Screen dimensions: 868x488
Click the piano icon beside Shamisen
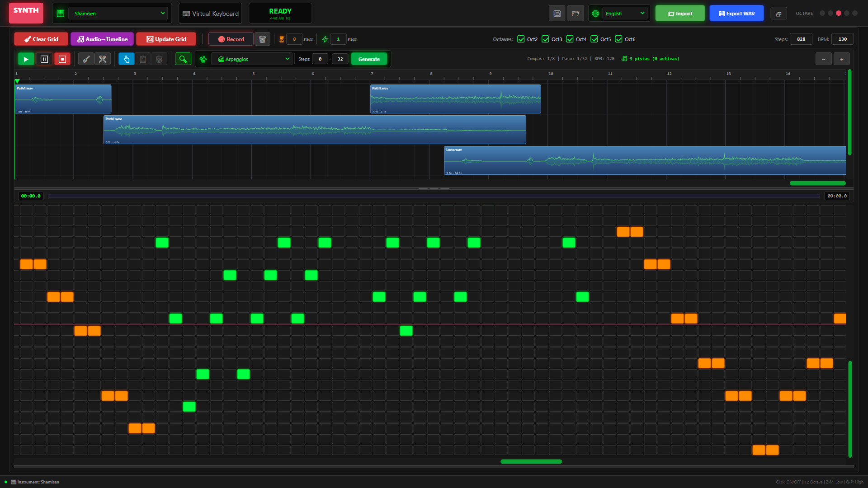point(61,14)
